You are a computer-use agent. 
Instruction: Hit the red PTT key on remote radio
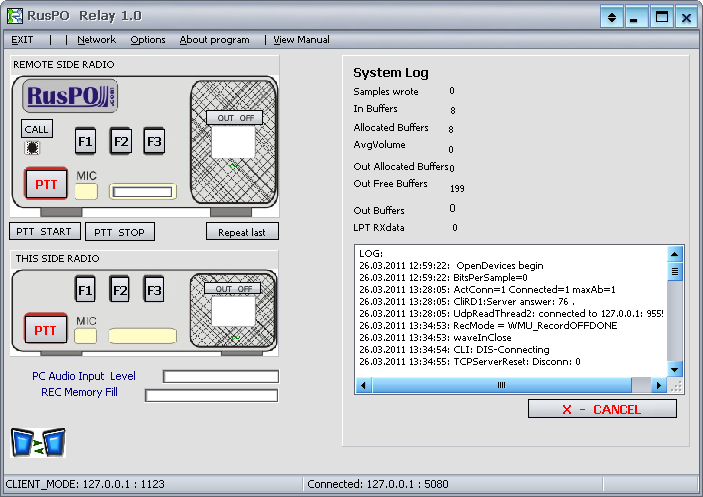[46, 184]
